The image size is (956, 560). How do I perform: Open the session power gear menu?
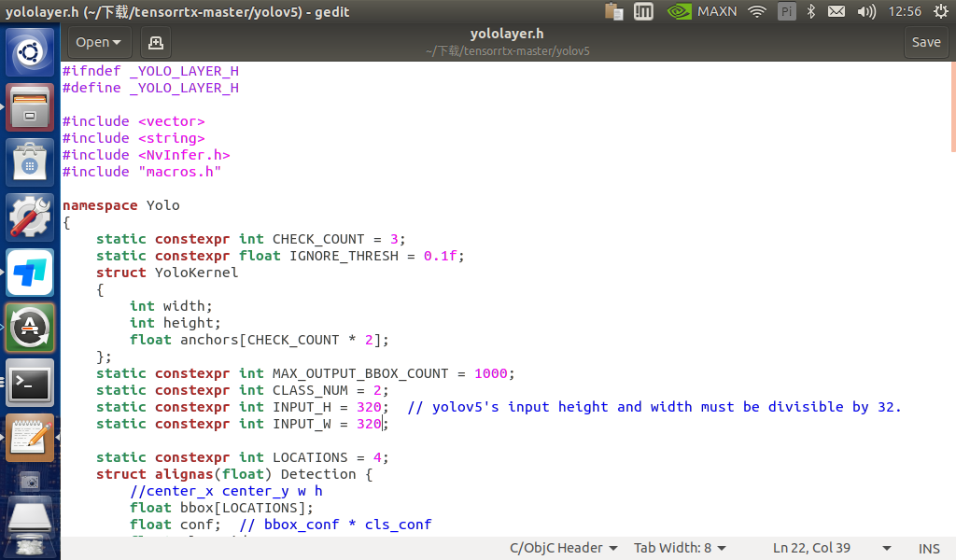coord(941,11)
